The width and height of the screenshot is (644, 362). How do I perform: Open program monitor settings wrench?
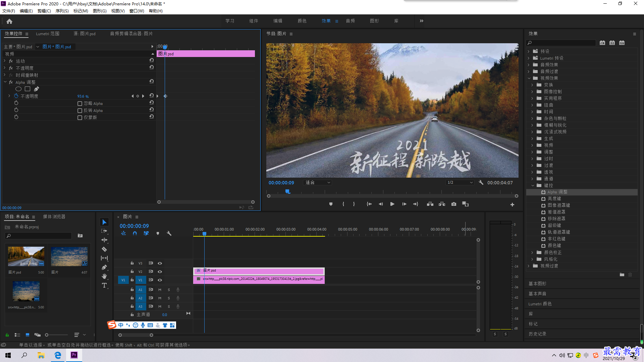click(x=481, y=183)
